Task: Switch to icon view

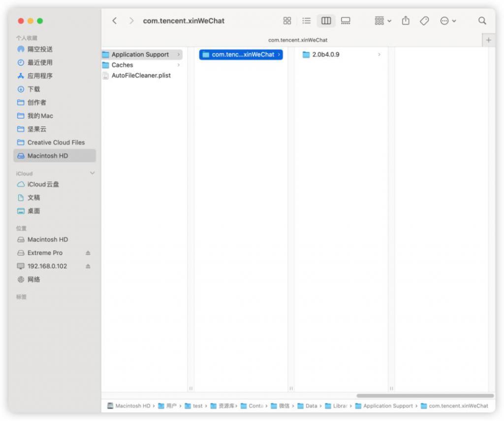Action: point(287,21)
